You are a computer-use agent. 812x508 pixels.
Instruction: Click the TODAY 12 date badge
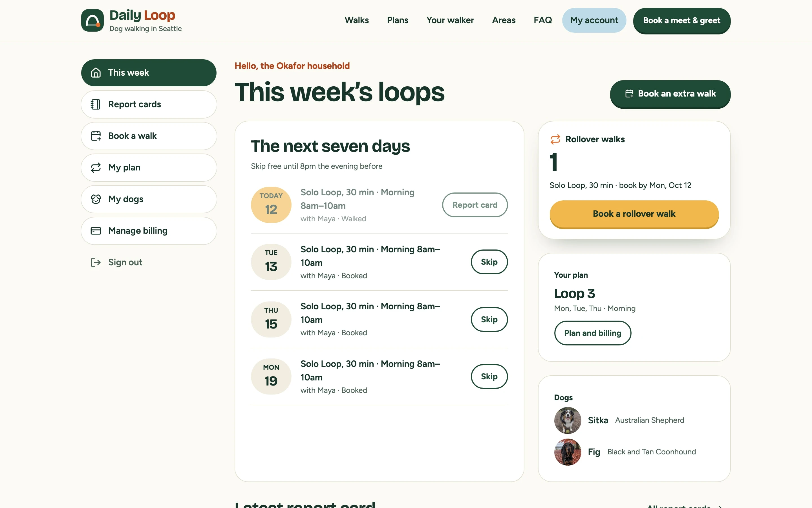point(271,205)
